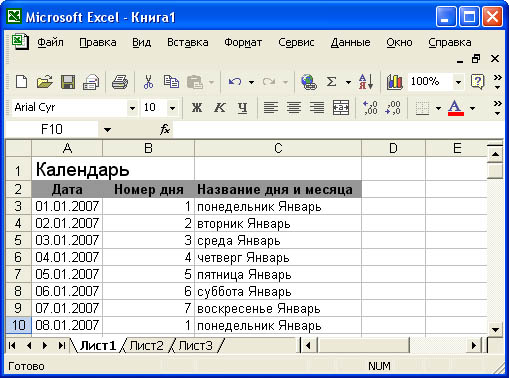Paste clipboard contents with the Paste icon
The height and width of the screenshot is (378, 509).
click(195, 82)
